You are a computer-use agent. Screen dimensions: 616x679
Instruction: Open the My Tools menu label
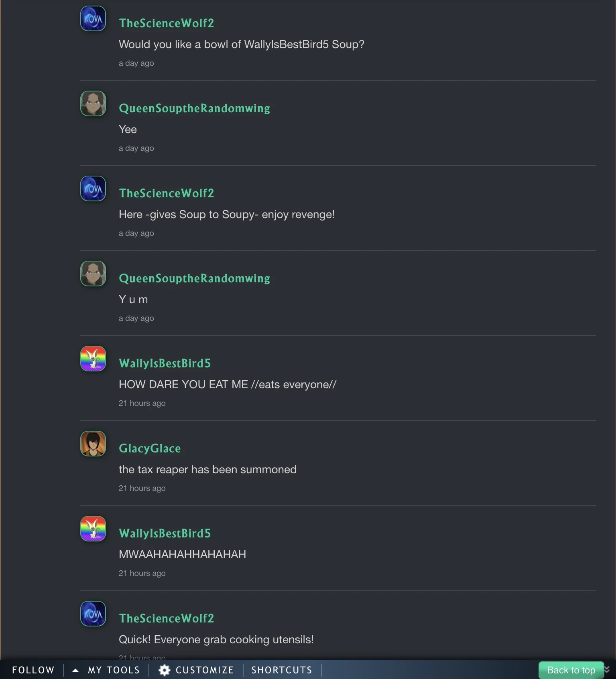[114, 670]
